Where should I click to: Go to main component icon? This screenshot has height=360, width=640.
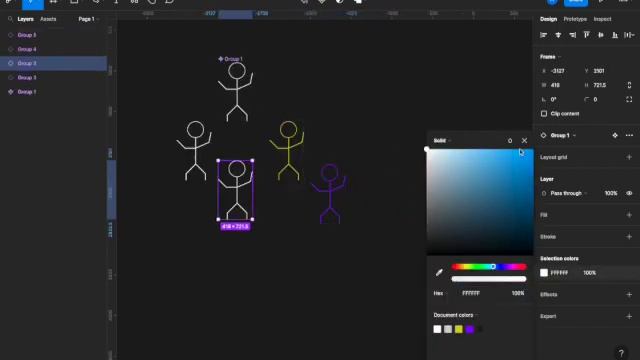(615, 136)
